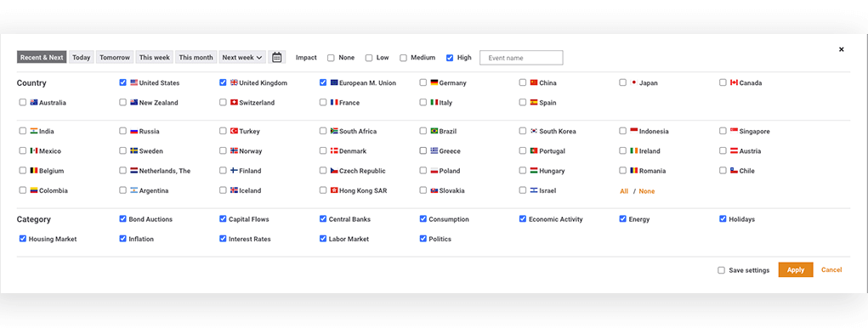
Task: Click the Economic Activity category label
Action: coord(556,219)
